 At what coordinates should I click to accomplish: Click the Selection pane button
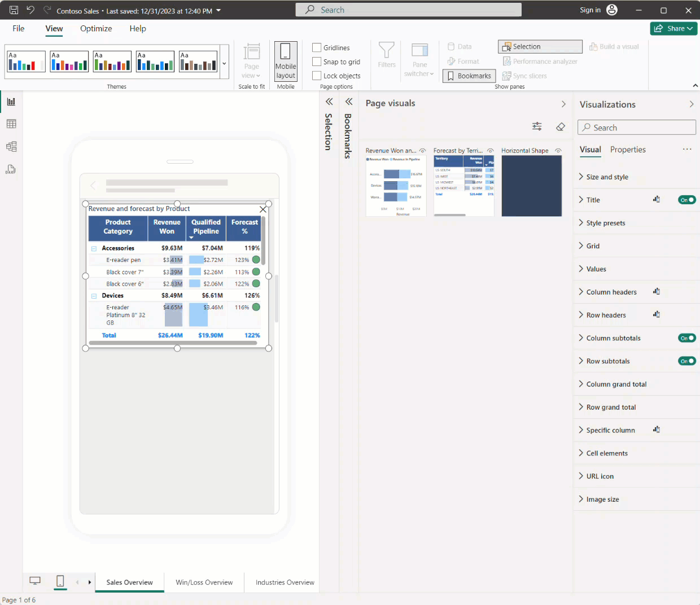540,47
